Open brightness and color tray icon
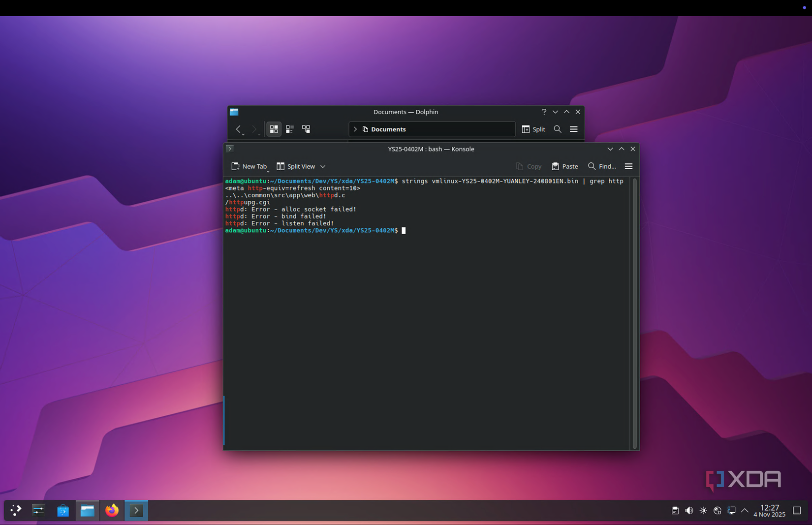The image size is (812, 525). coord(703,511)
